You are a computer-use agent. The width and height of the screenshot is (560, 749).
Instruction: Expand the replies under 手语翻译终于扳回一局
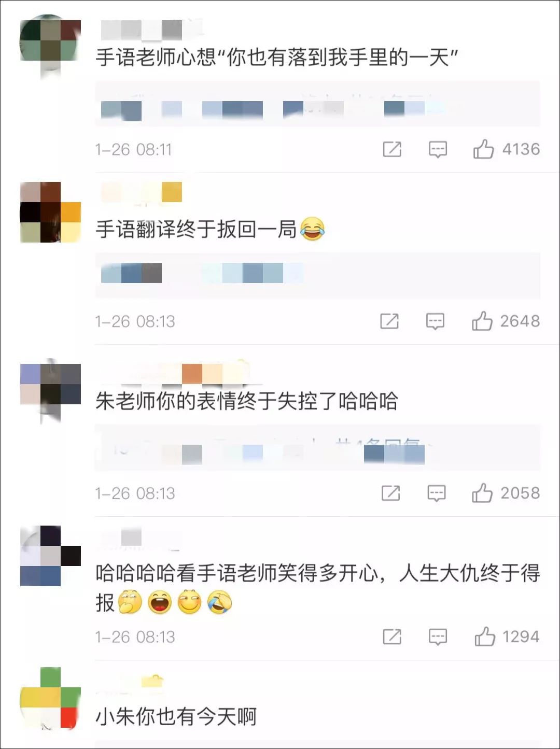click(x=317, y=275)
